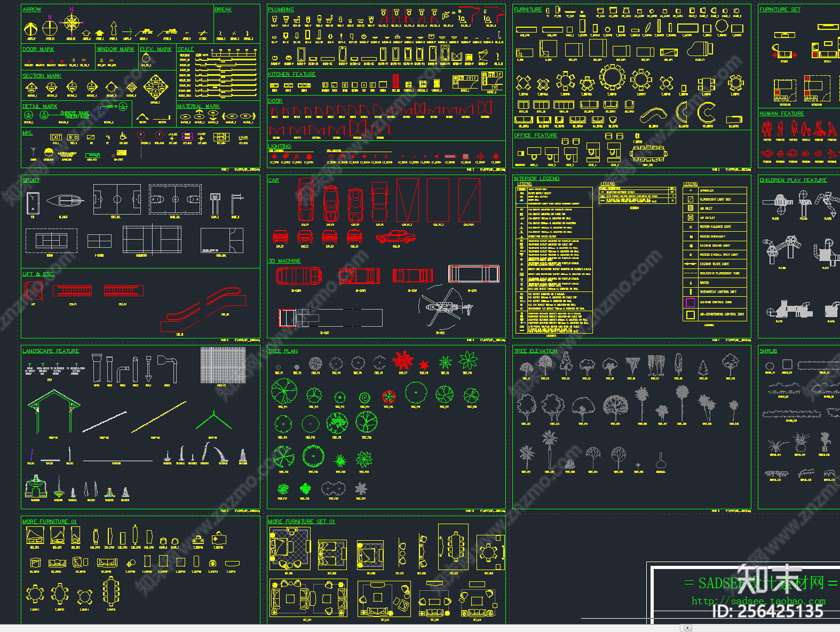Select the boat block in SPORT section
Image resolution: width=840 pixels, height=632 pixels.
tap(64, 201)
